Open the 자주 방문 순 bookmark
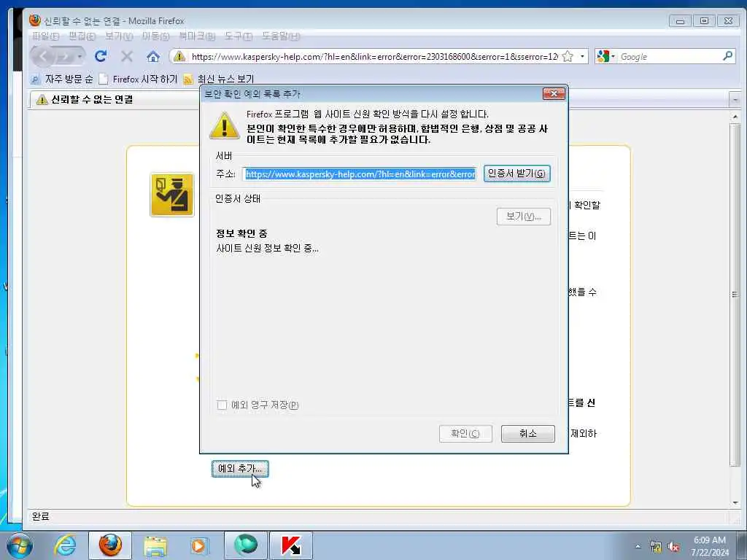This screenshot has width=747, height=560. pos(62,79)
